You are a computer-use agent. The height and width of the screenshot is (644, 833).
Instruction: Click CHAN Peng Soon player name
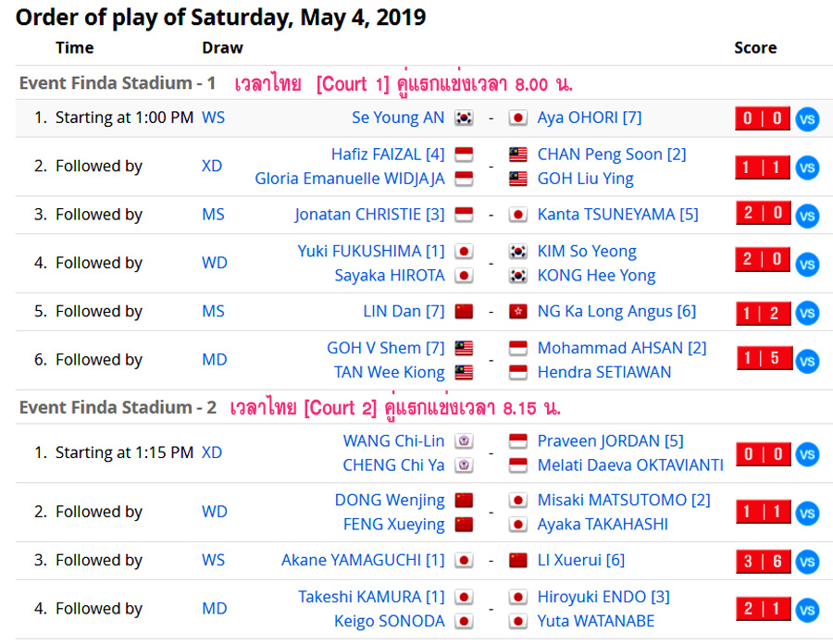(612, 154)
